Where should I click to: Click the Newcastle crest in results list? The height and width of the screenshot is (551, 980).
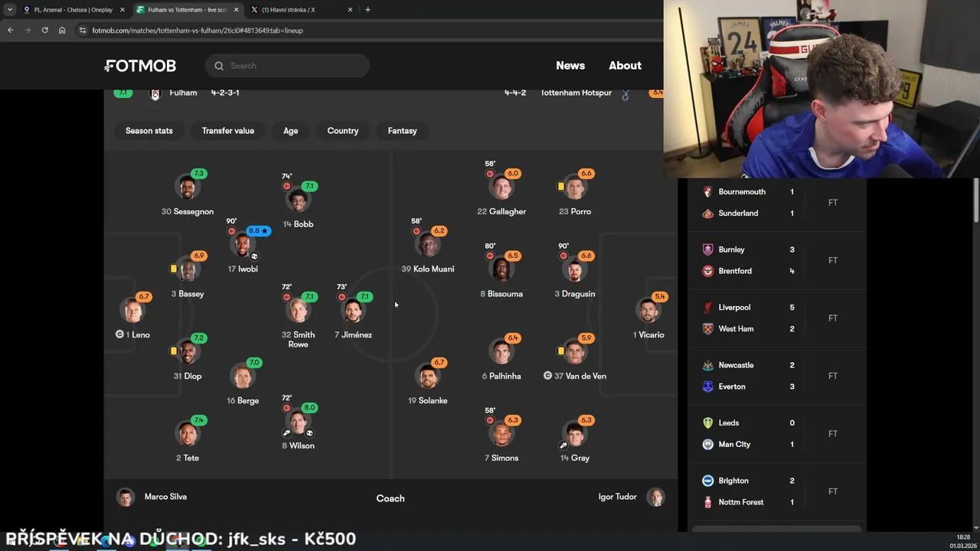click(x=707, y=366)
